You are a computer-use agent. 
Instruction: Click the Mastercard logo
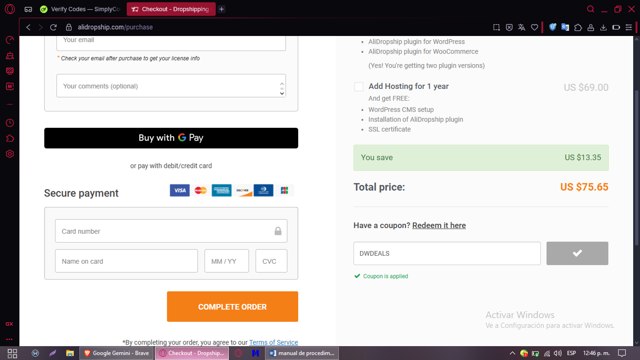[200, 190]
